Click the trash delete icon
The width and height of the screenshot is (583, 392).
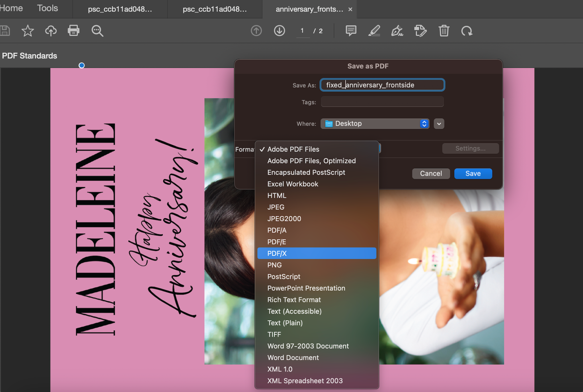[x=444, y=31]
